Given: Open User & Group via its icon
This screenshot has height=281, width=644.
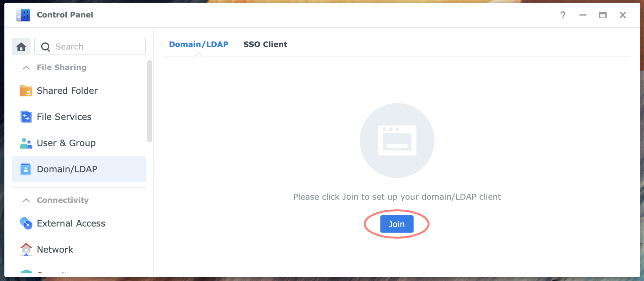Looking at the screenshot, I should pos(26,143).
